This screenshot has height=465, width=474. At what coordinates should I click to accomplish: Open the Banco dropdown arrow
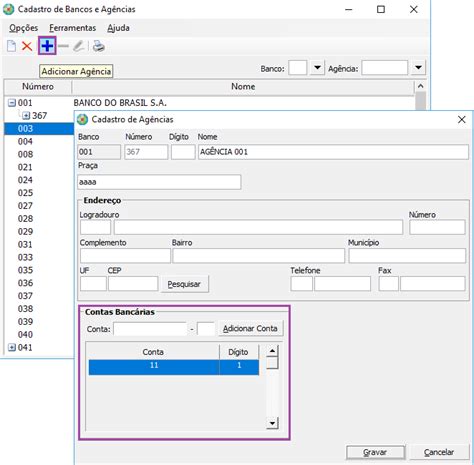[x=317, y=68]
